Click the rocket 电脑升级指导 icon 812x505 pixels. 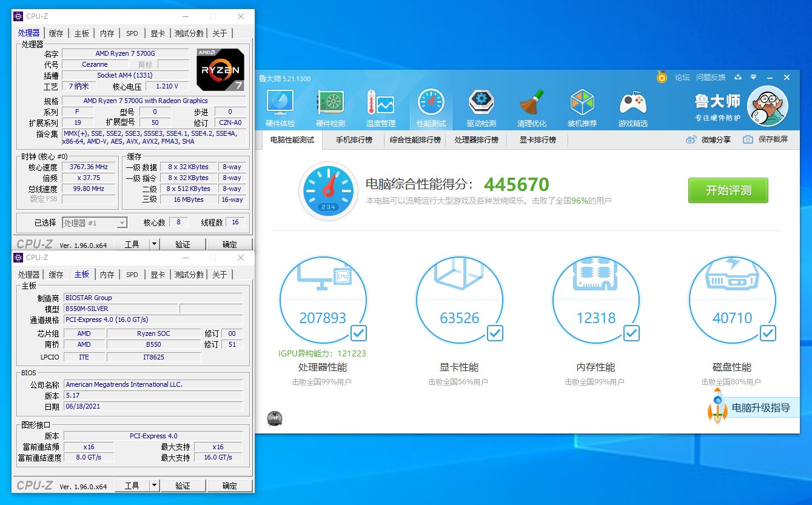click(x=717, y=406)
